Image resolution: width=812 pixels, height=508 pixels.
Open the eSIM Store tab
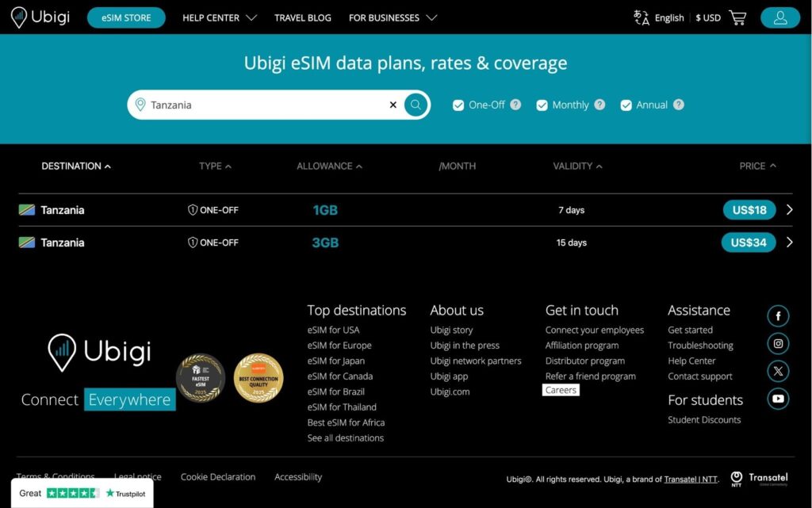coord(125,17)
